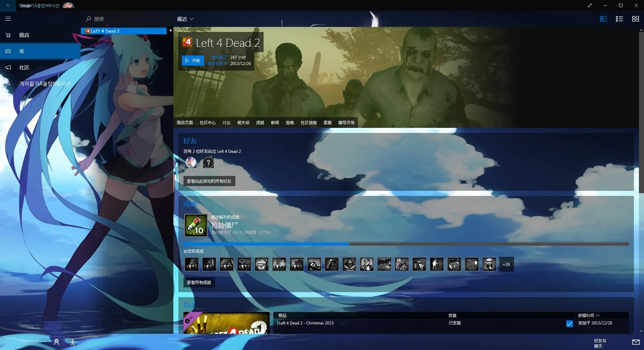Viewport: 644px width, 350px height.
Task: Click the search (搜索) field
Action: 128,19
